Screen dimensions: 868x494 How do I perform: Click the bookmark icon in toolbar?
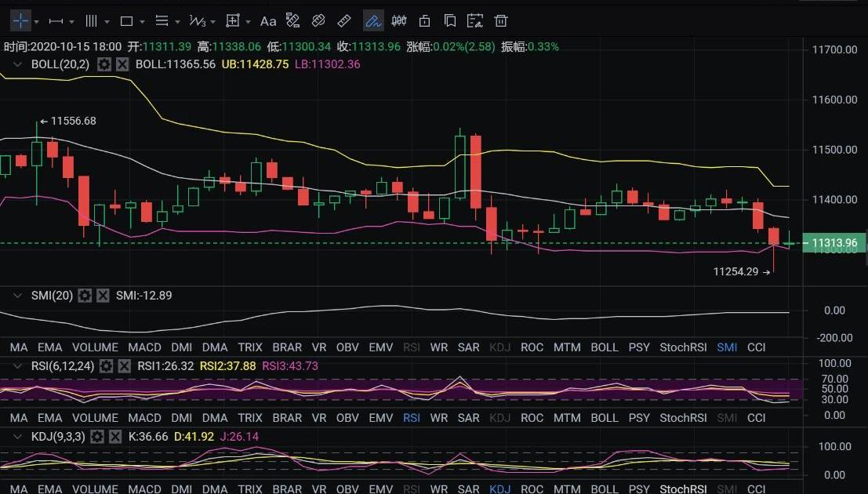tap(449, 21)
